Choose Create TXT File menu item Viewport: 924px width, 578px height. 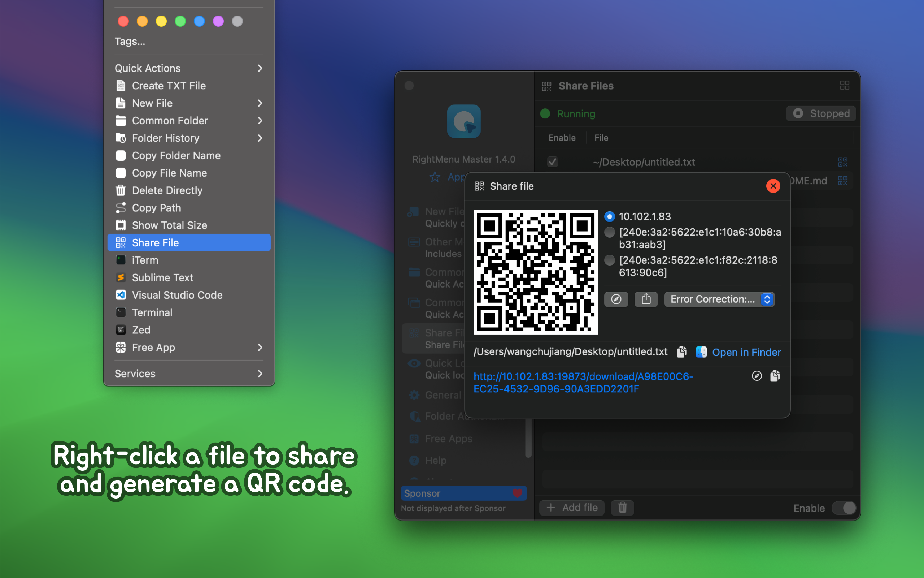pos(189,86)
